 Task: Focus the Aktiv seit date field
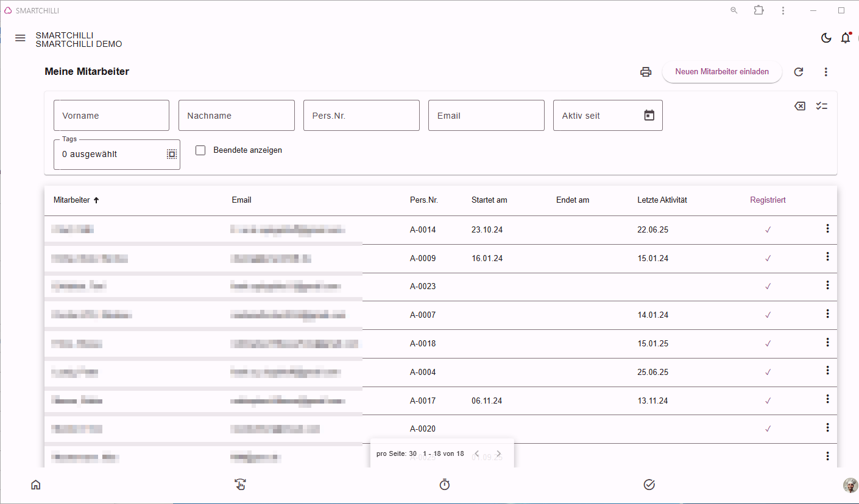[x=608, y=116]
